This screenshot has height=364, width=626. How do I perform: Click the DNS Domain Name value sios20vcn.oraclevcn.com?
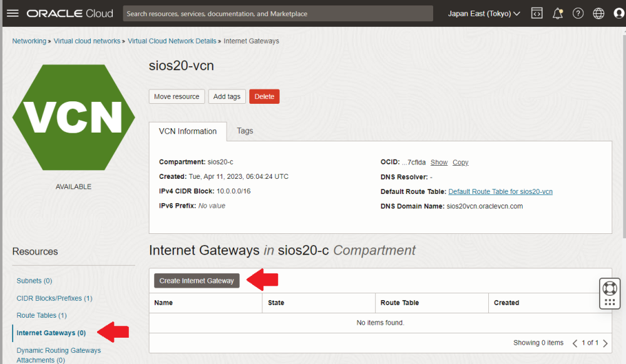click(485, 206)
